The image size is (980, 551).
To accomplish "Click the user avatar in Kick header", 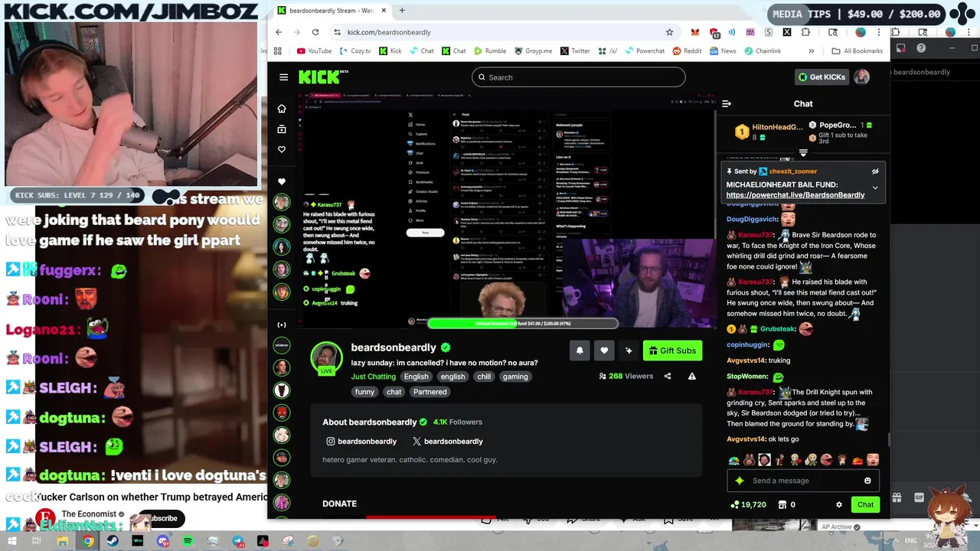I will coord(862,77).
